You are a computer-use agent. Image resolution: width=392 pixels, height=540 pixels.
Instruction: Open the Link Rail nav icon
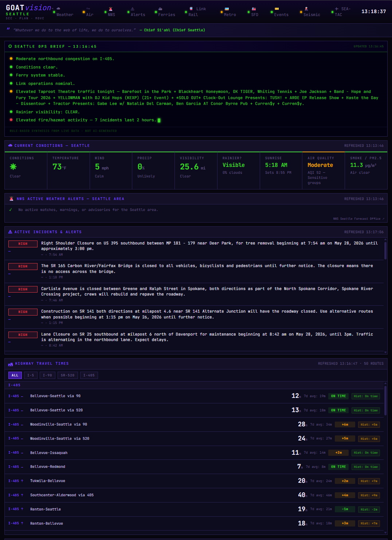coord(191,9)
